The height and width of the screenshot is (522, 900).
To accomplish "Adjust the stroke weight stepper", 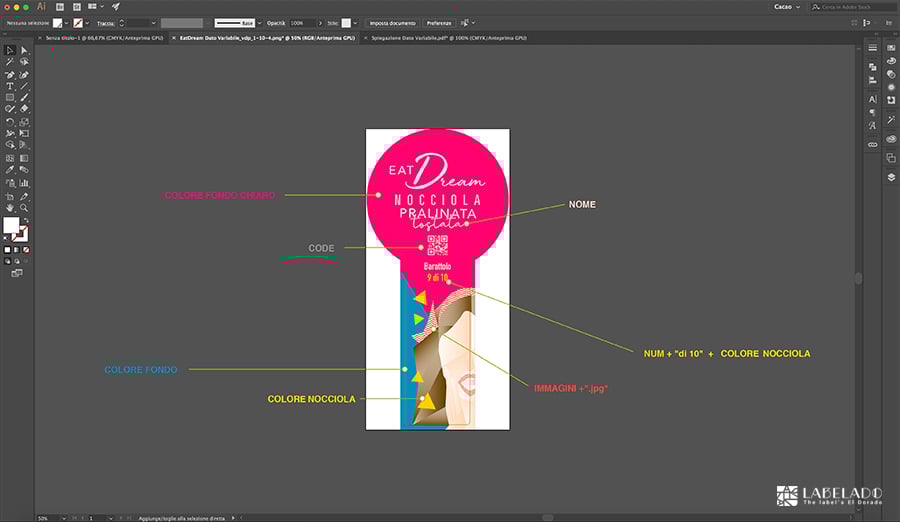I will point(122,24).
